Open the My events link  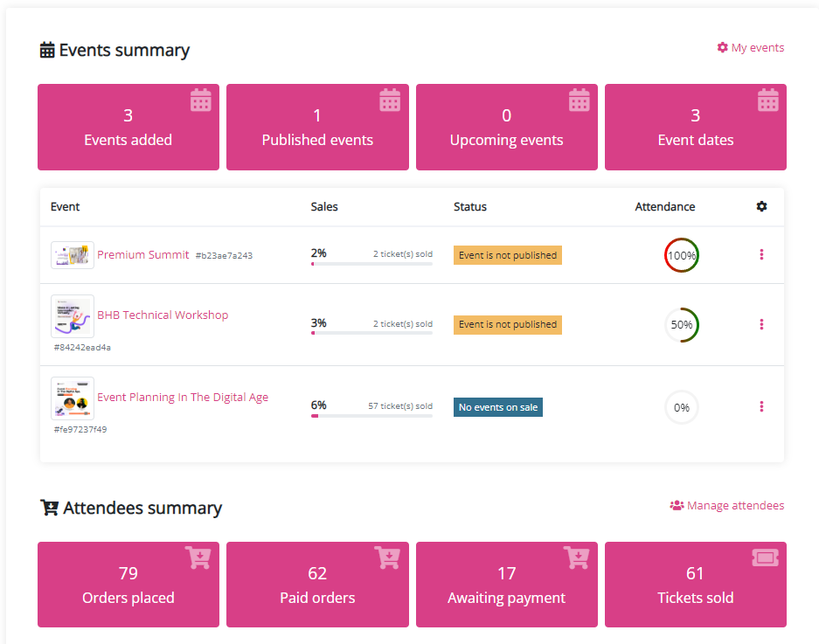point(750,48)
